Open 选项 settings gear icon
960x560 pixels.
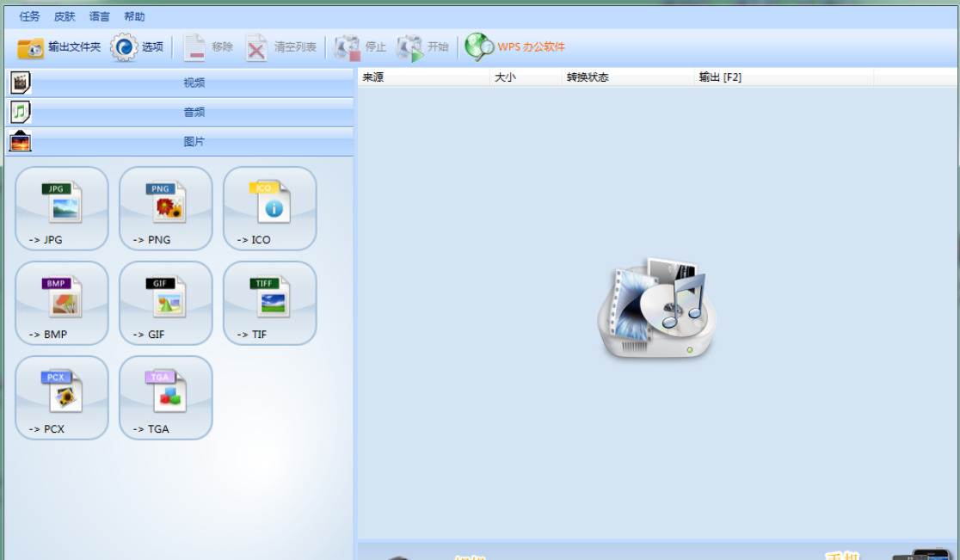[x=124, y=47]
